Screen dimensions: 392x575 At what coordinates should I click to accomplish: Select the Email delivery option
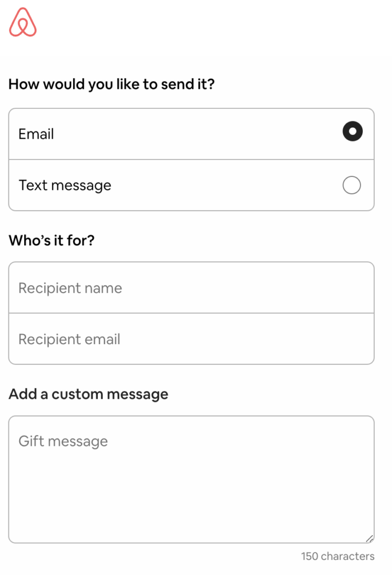pyautogui.click(x=191, y=133)
